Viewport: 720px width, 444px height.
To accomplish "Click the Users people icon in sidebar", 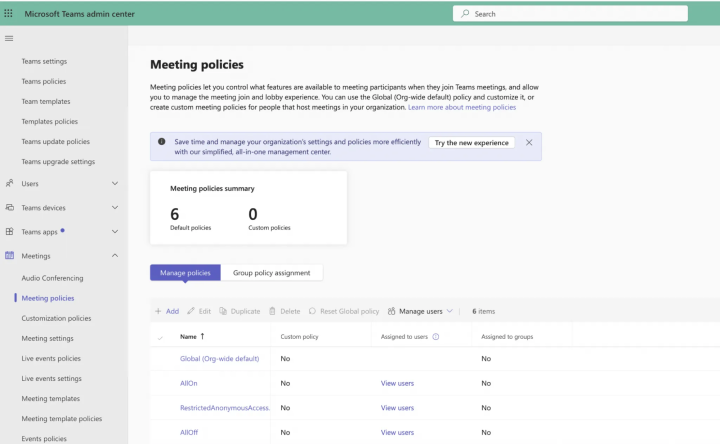I will pyautogui.click(x=9, y=183).
